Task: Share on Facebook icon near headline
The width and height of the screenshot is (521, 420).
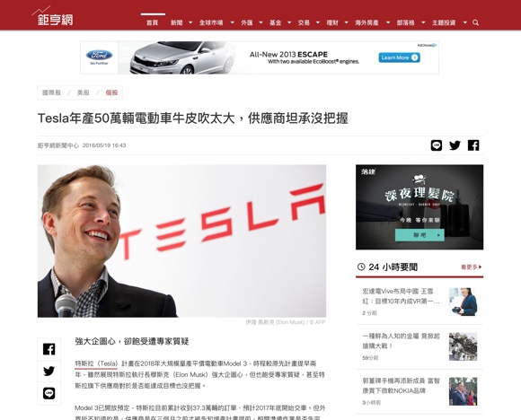Action: (x=473, y=145)
